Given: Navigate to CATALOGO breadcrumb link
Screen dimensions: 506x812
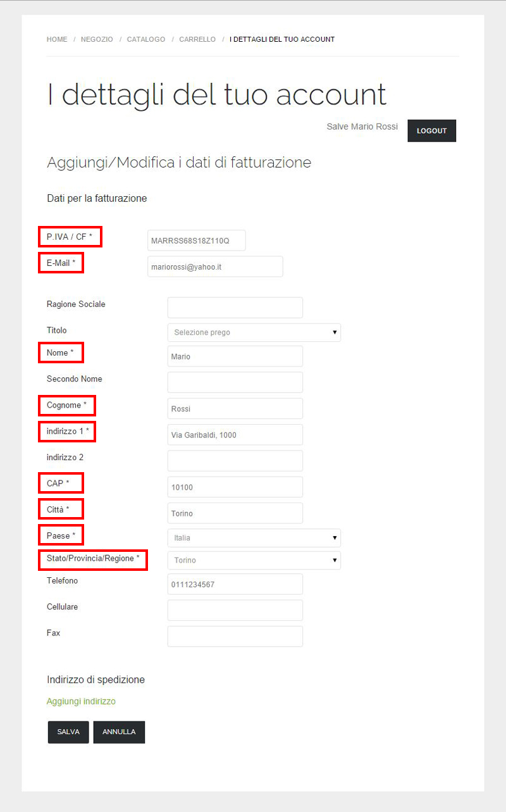Looking at the screenshot, I should (146, 39).
